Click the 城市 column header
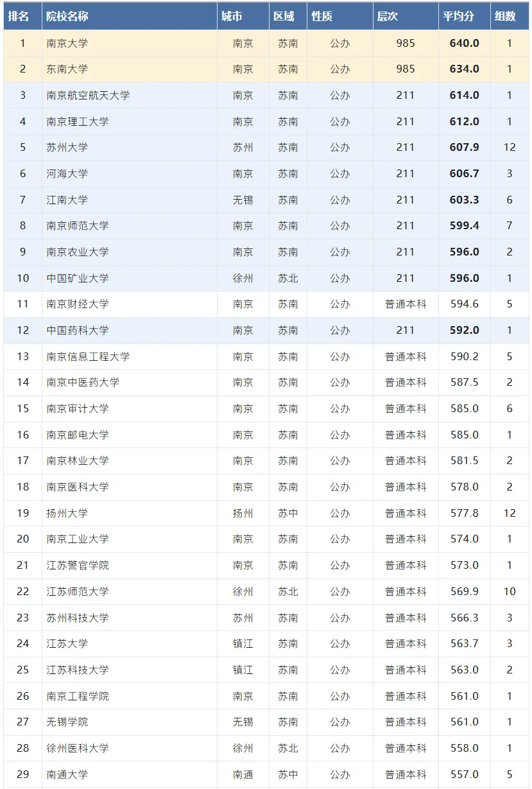Screen dimensions: 532x789 [243, 17]
